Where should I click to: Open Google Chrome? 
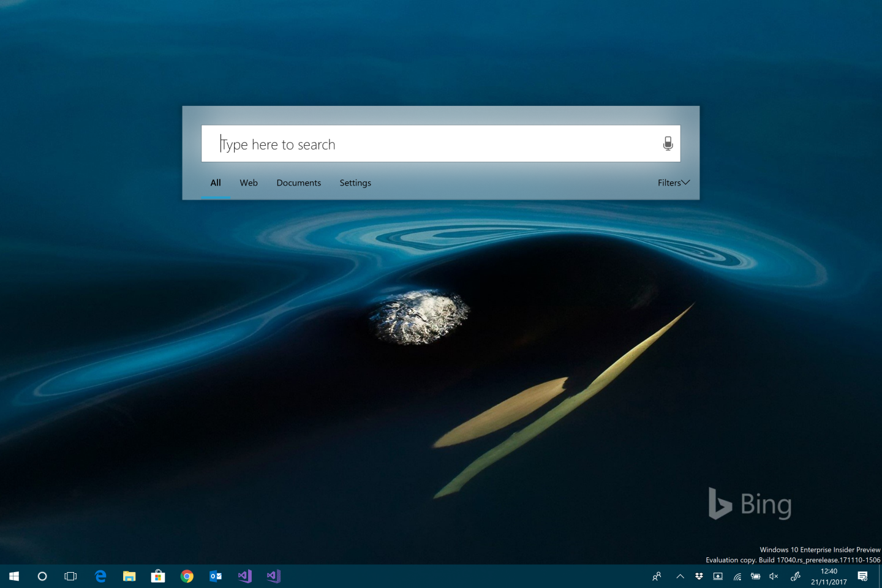(187, 576)
